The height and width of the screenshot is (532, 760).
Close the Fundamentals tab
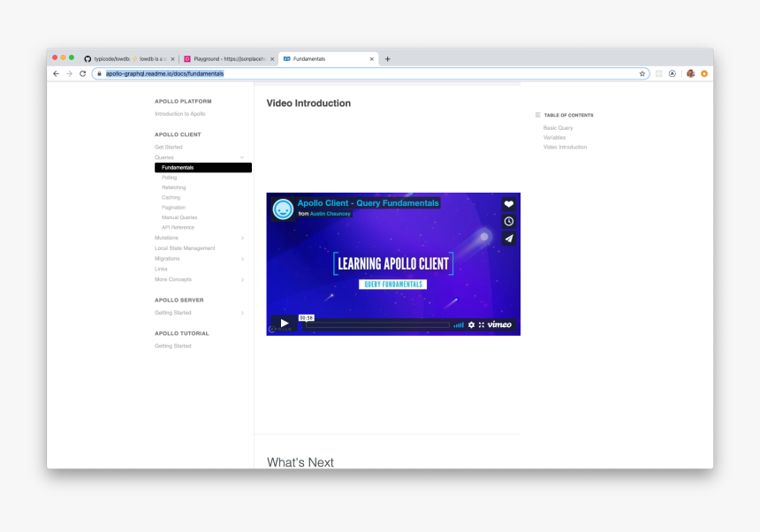click(372, 59)
